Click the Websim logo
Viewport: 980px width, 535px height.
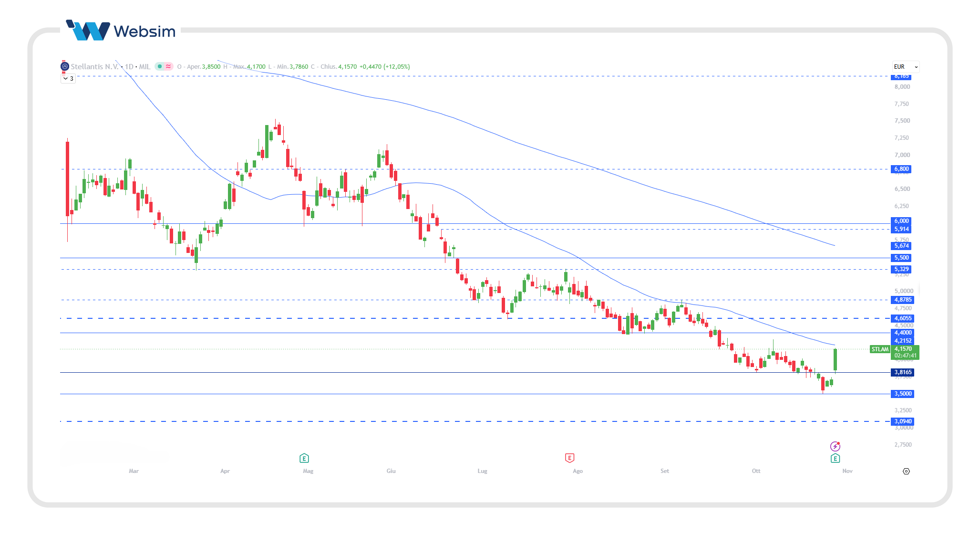click(121, 31)
